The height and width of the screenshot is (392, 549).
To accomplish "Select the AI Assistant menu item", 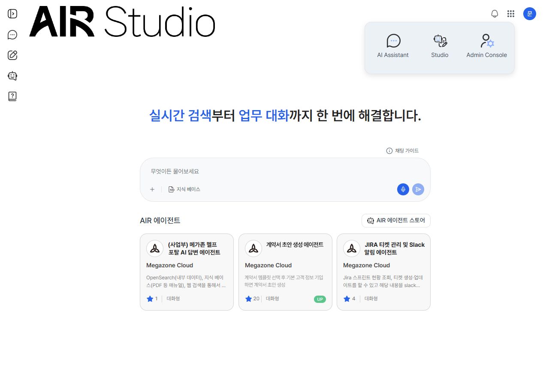I will click(393, 46).
